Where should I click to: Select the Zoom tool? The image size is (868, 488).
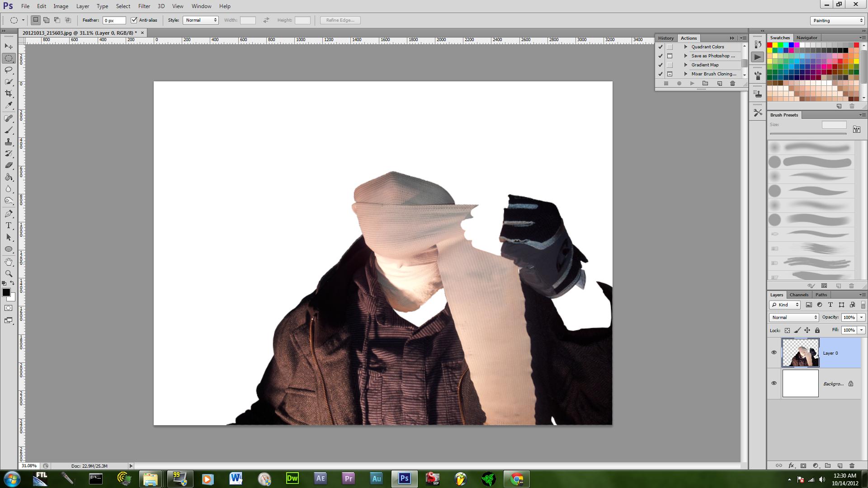[x=9, y=274]
